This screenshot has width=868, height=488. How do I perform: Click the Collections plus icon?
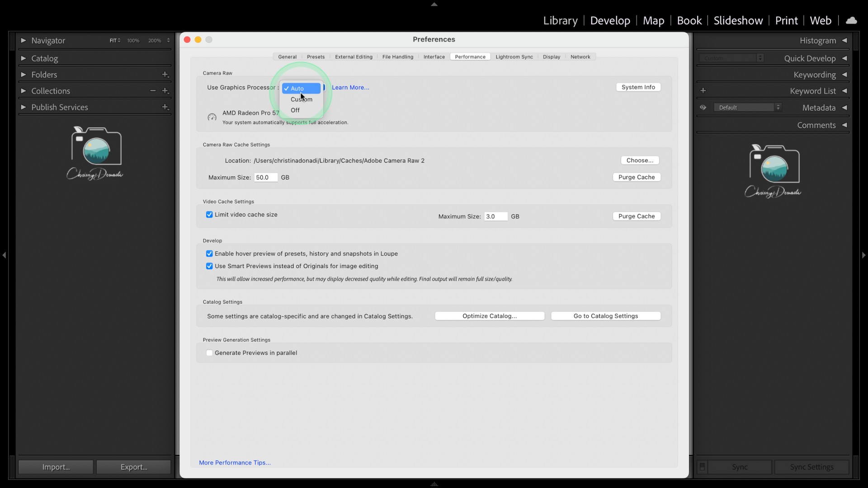(x=165, y=91)
